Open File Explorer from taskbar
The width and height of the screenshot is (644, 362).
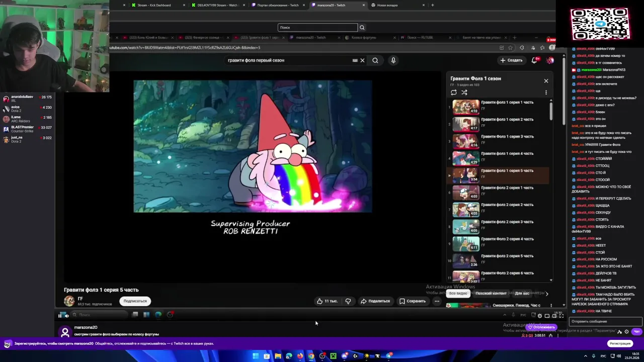(x=278, y=356)
